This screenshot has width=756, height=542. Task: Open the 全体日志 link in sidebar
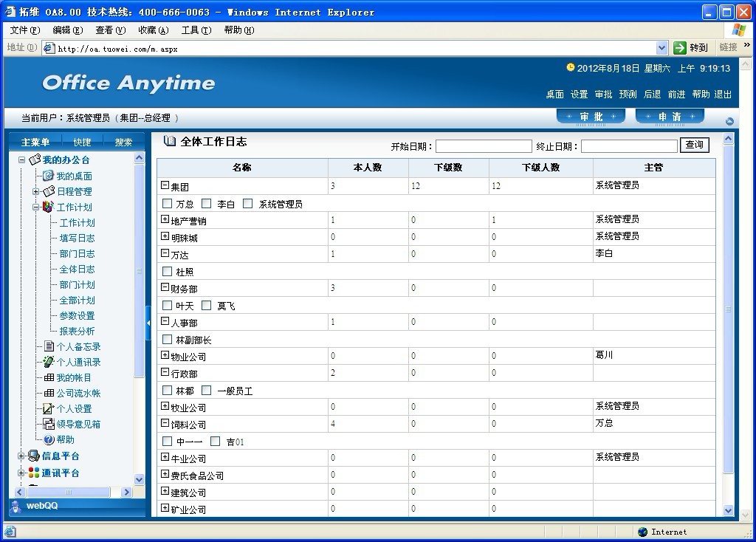(77, 270)
